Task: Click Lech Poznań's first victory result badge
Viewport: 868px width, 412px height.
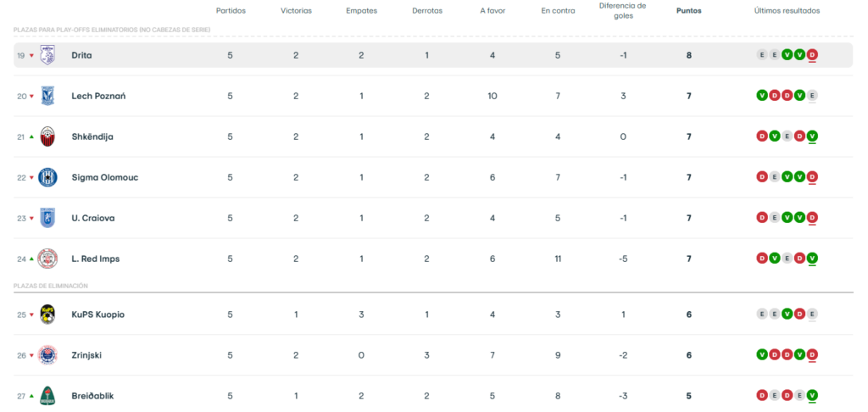Action: (x=761, y=96)
